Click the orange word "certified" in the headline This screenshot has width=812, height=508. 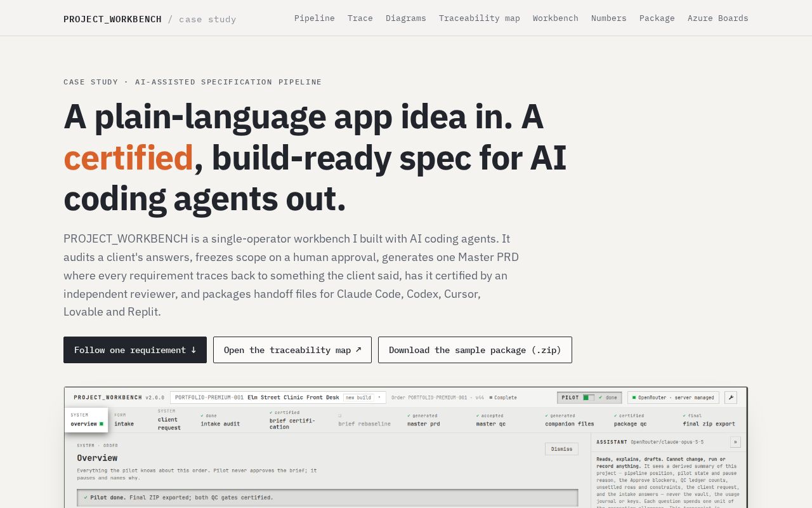pos(128,158)
